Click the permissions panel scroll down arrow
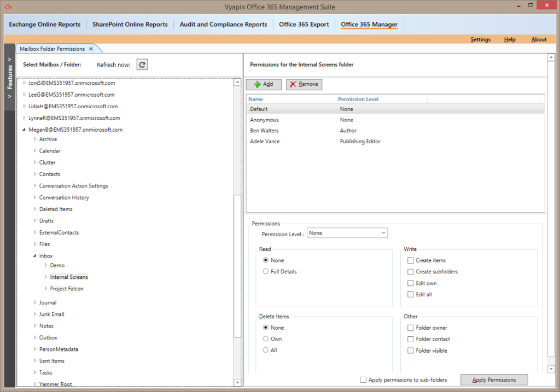Screen dimensions: 560x392 (551, 369)
